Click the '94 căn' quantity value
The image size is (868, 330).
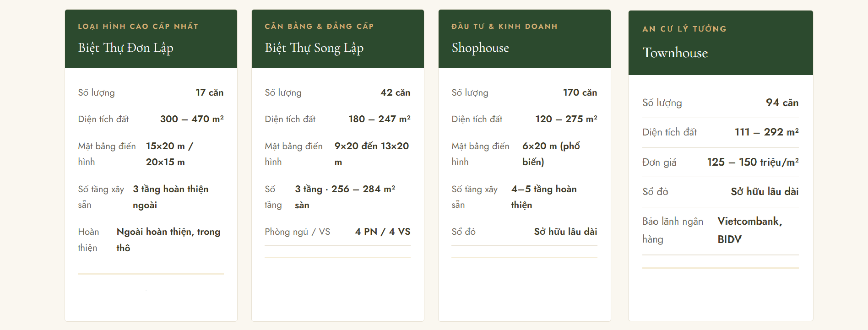(x=782, y=103)
